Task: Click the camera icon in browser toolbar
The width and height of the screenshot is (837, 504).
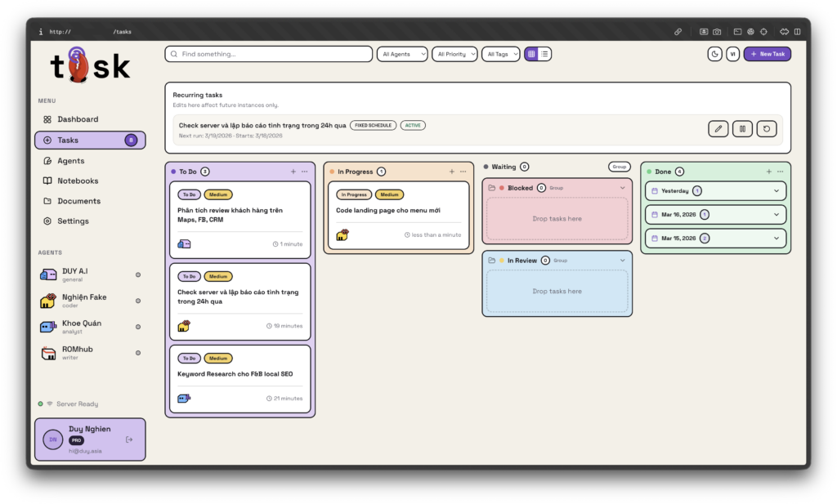Action: (x=717, y=32)
